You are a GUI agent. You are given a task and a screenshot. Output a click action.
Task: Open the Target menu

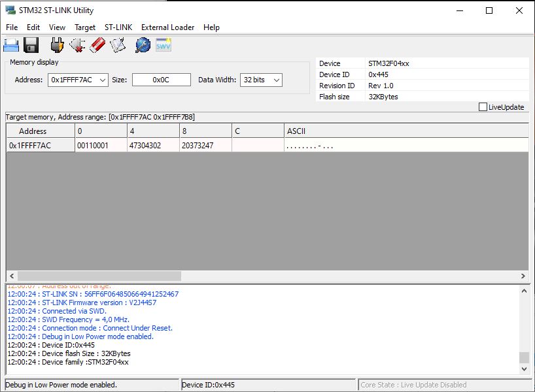[x=85, y=27]
